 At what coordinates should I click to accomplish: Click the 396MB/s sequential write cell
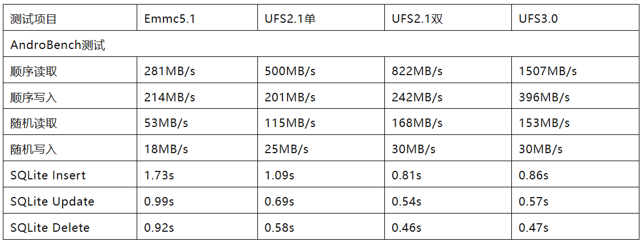coord(544,97)
